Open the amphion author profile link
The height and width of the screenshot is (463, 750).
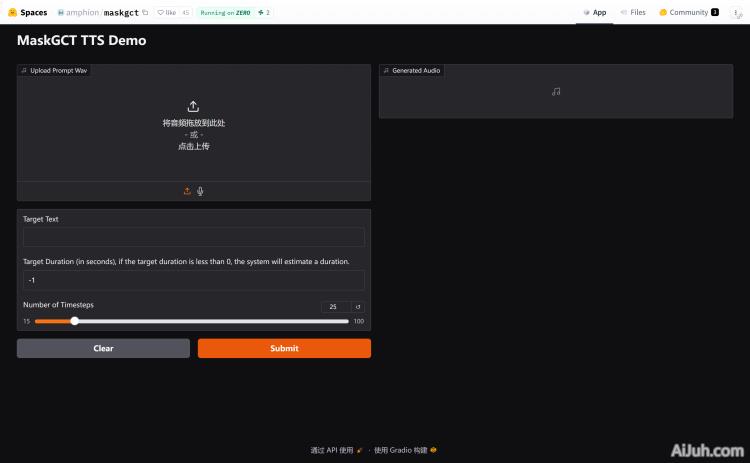[x=81, y=13]
